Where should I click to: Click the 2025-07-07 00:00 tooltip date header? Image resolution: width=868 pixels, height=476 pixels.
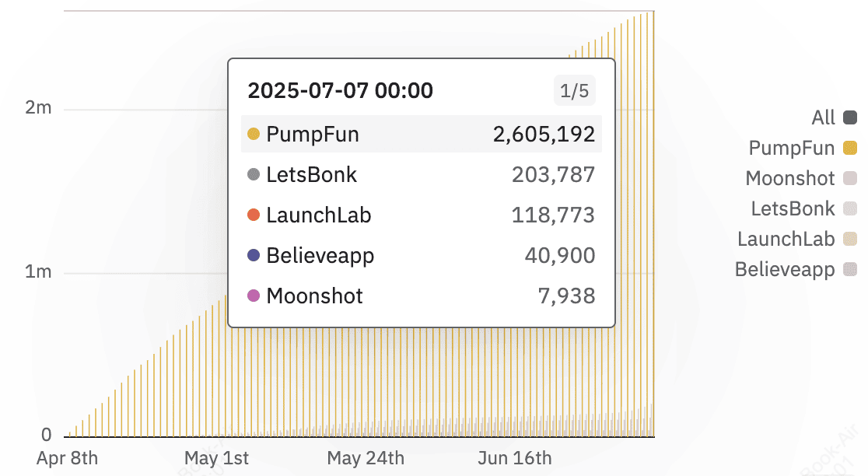pos(340,91)
